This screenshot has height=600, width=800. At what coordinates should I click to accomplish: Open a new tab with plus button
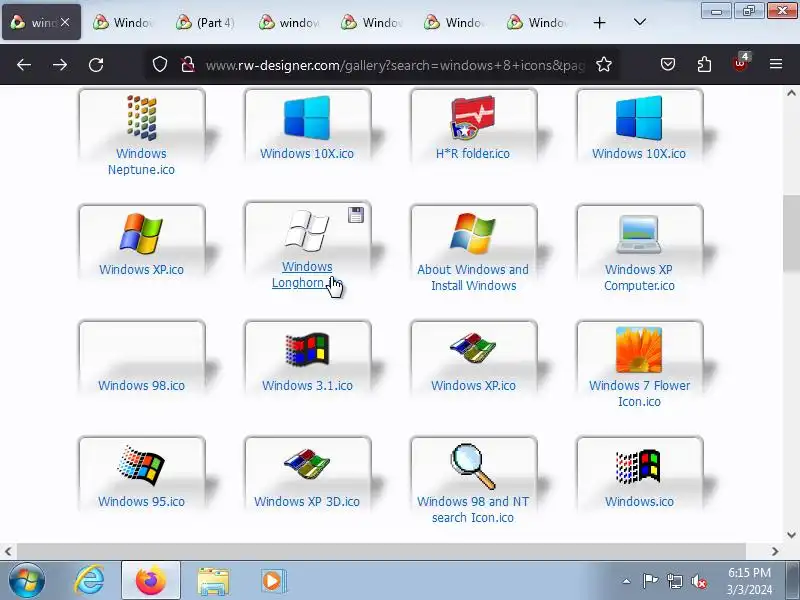point(599,22)
